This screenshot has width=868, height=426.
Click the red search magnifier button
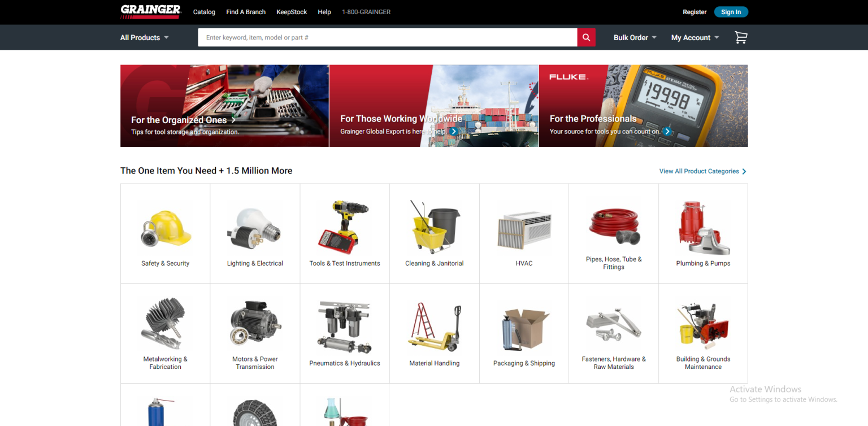586,37
